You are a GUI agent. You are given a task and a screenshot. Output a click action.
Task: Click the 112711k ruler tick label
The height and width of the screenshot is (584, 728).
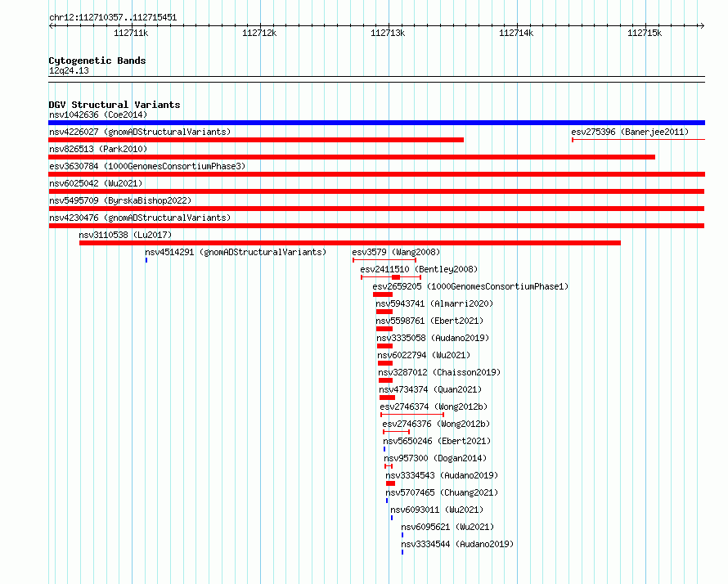click(x=131, y=33)
